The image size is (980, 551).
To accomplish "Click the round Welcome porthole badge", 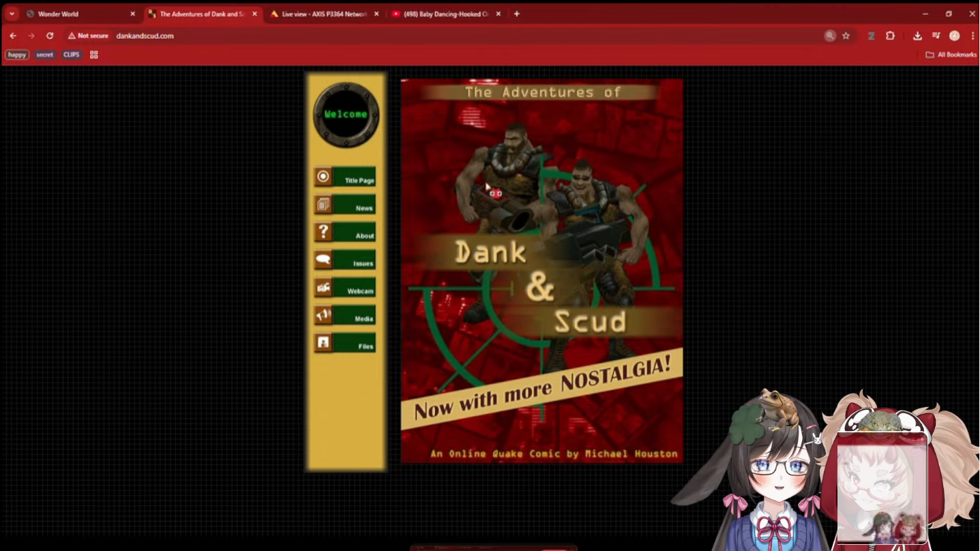I will 346,115.
